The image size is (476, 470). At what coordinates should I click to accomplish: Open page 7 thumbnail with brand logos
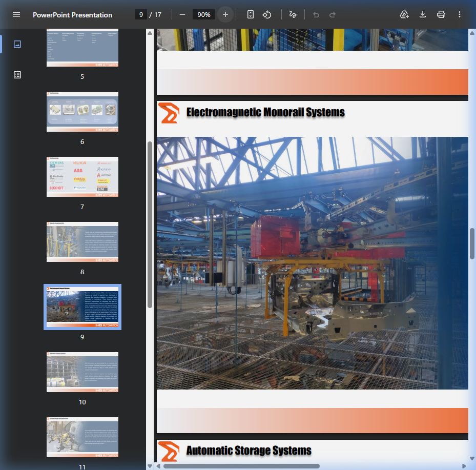click(82, 177)
